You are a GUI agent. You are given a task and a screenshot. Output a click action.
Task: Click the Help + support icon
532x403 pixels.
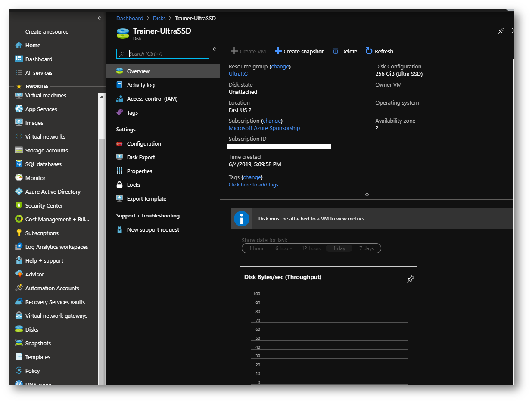[19, 260]
